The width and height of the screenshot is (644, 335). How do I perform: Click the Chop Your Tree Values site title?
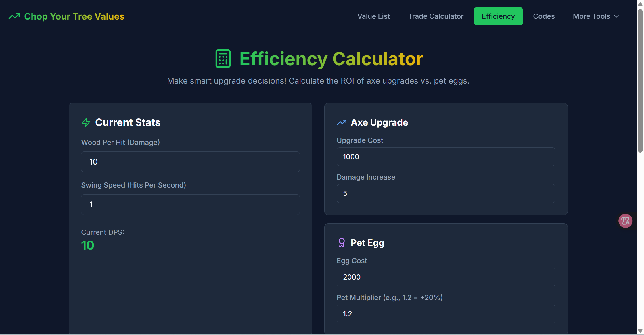pyautogui.click(x=74, y=16)
